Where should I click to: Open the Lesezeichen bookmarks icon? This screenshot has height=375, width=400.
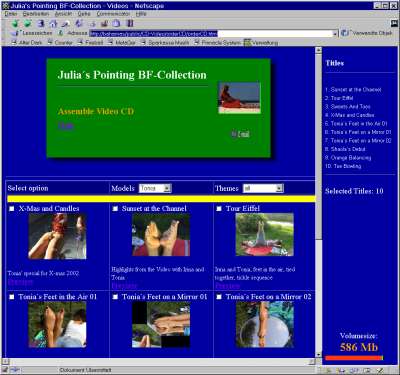(x=15, y=33)
